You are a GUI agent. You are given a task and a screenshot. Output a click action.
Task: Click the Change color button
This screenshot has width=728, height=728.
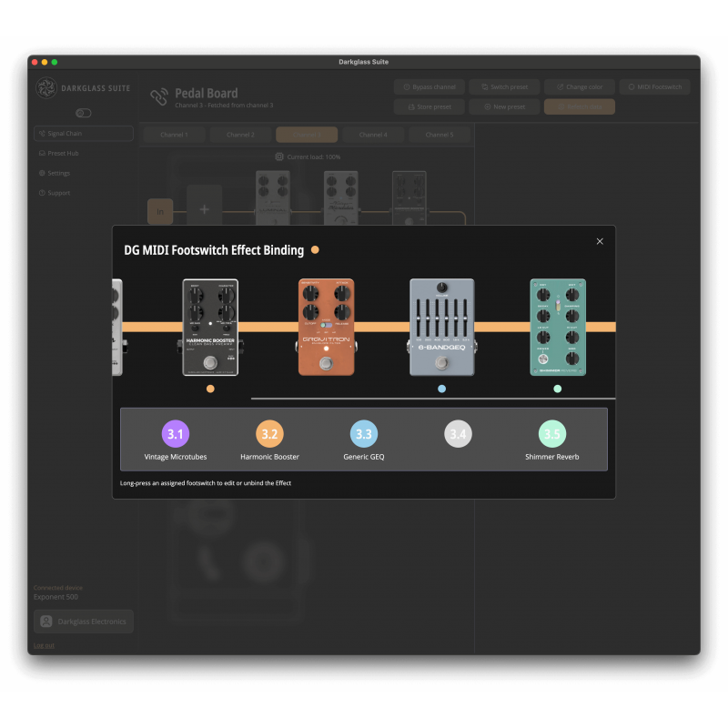[x=580, y=86]
